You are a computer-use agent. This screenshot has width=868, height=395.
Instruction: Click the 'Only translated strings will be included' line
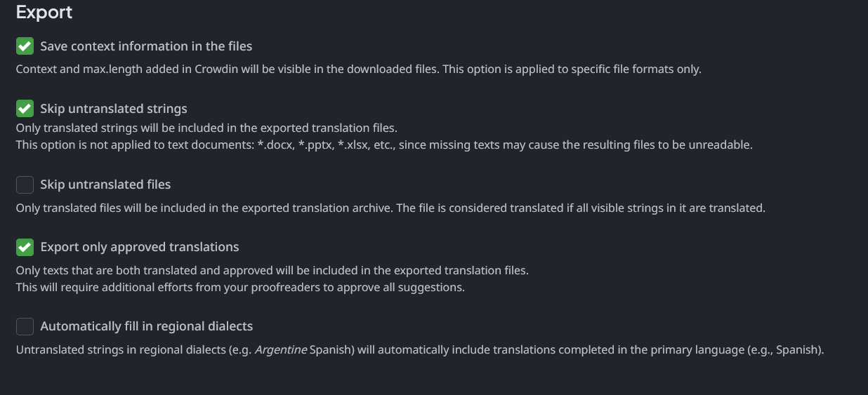(206, 128)
